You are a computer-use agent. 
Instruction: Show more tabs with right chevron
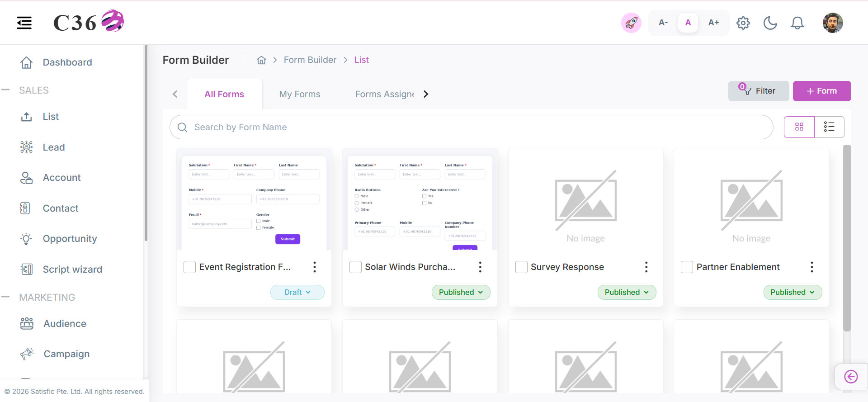(x=426, y=94)
